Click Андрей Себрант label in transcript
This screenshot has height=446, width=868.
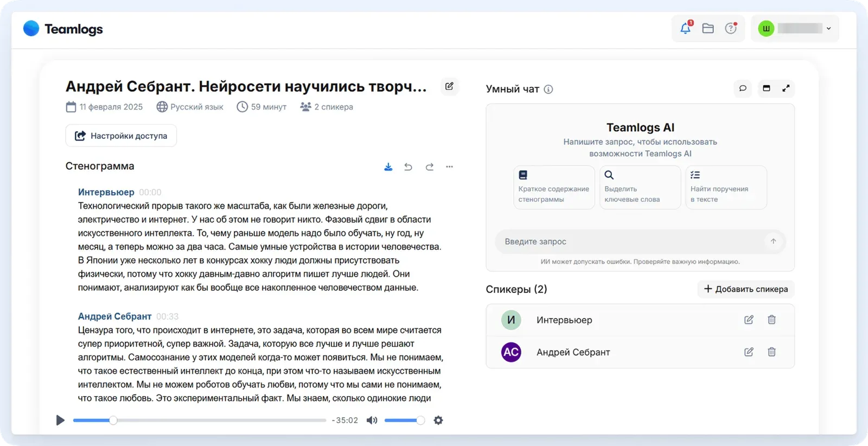[114, 316]
